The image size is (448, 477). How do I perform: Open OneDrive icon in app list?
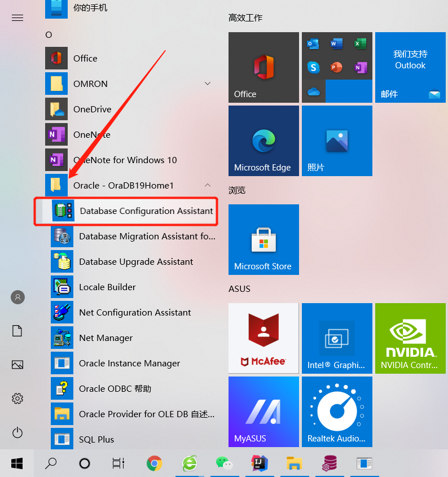tap(56, 109)
